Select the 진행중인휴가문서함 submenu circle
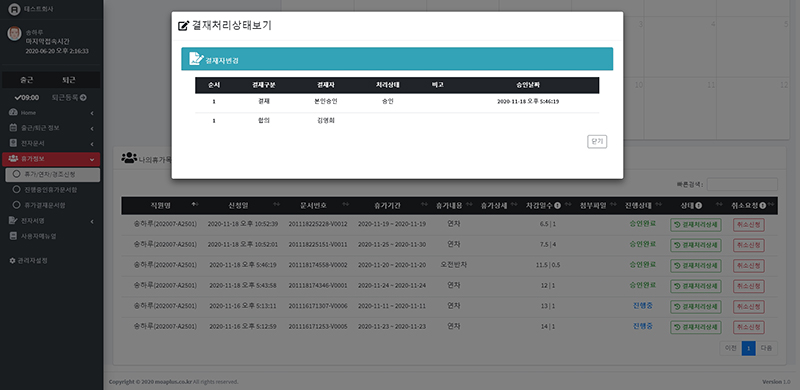Image resolution: width=800 pixels, height=390 pixels. point(16,189)
